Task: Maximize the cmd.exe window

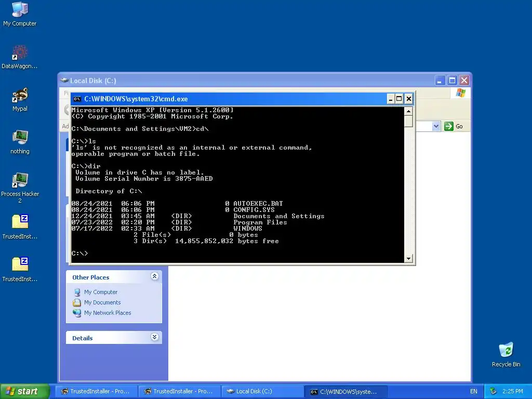Action: pos(400,99)
